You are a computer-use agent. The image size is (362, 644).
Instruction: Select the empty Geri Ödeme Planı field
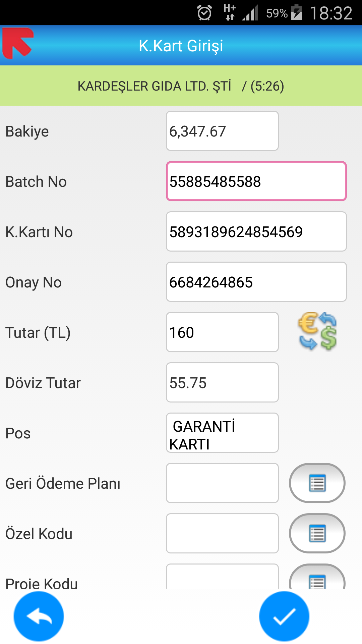(x=222, y=483)
